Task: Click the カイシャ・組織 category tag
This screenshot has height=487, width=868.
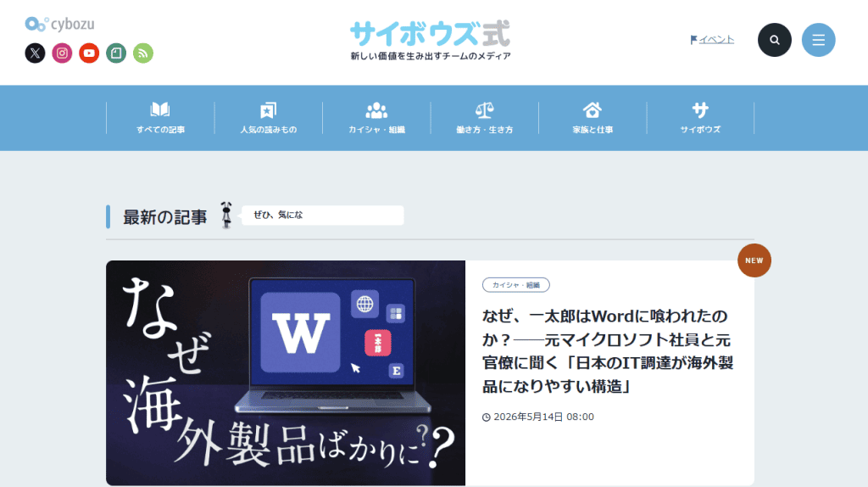Action: (x=516, y=285)
